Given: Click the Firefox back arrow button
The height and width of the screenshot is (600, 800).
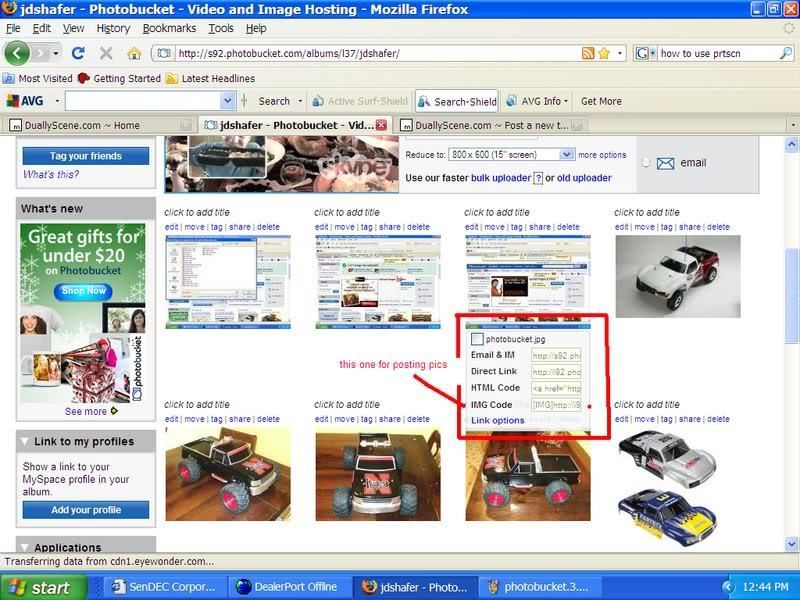Looking at the screenshot, I should click(x=17, y=53).
